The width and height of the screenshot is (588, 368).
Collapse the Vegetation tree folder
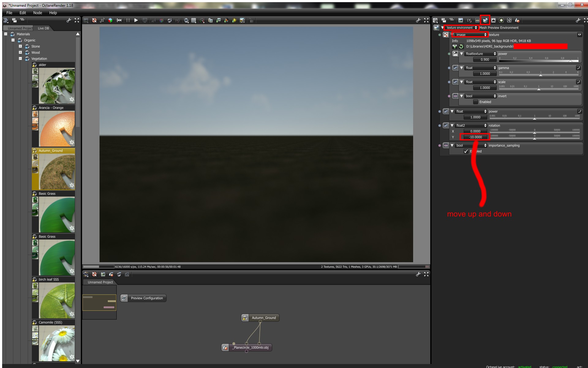click(20, 59)
